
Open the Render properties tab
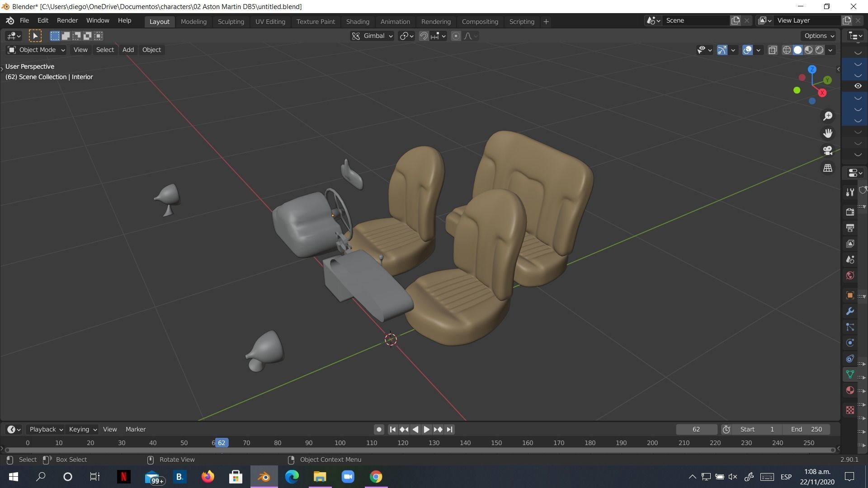[850, 212]
